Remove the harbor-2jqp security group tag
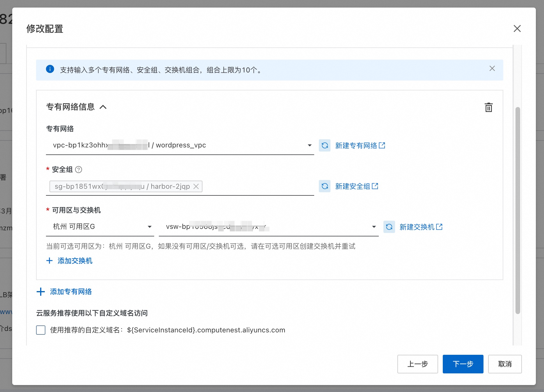The image size is (544, 392). click(x=196, y=186)
